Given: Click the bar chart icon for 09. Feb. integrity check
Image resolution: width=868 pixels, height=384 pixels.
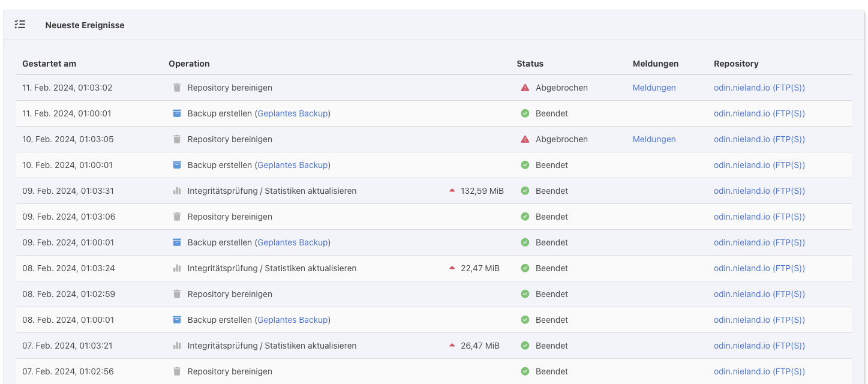Looking at the screenshot, I should coord(177,191).
